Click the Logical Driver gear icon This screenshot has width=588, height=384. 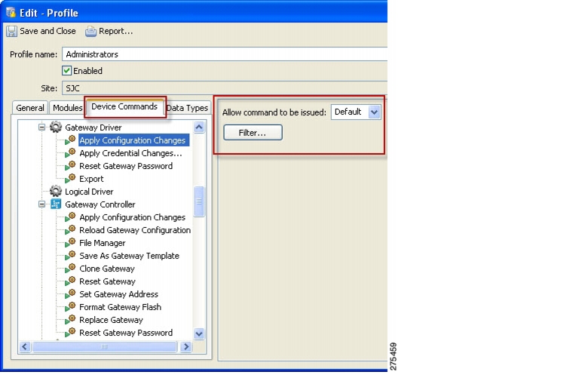(x=56, y=192)
